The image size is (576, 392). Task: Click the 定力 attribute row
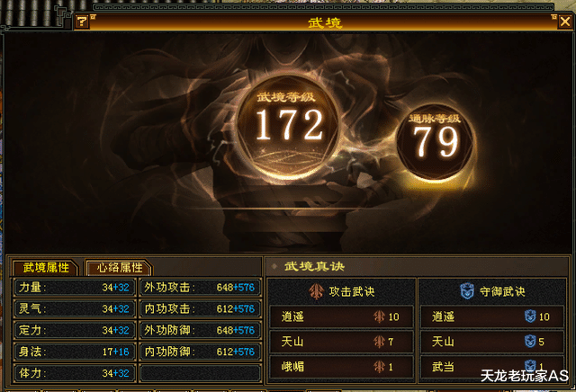(75, 330)
